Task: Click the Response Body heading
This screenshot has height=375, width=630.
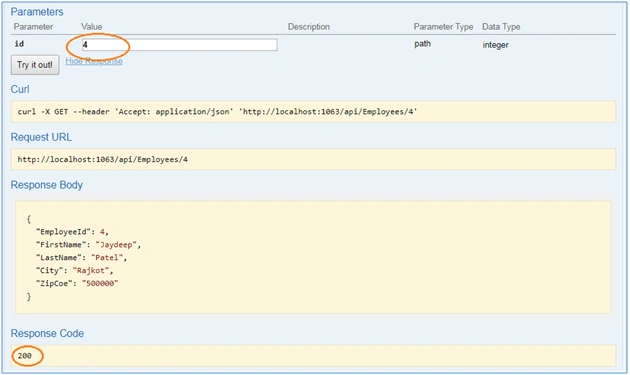Action: click(x=47, y=185)
